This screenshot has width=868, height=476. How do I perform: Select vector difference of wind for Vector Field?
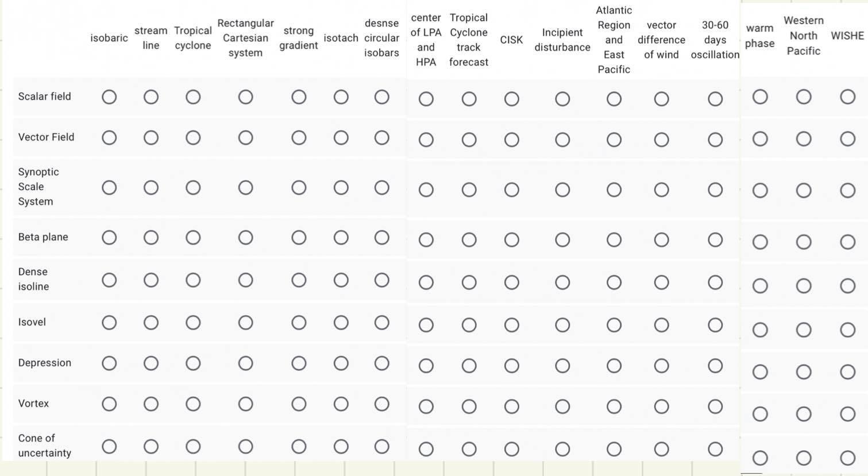click(x=662, y=140)
